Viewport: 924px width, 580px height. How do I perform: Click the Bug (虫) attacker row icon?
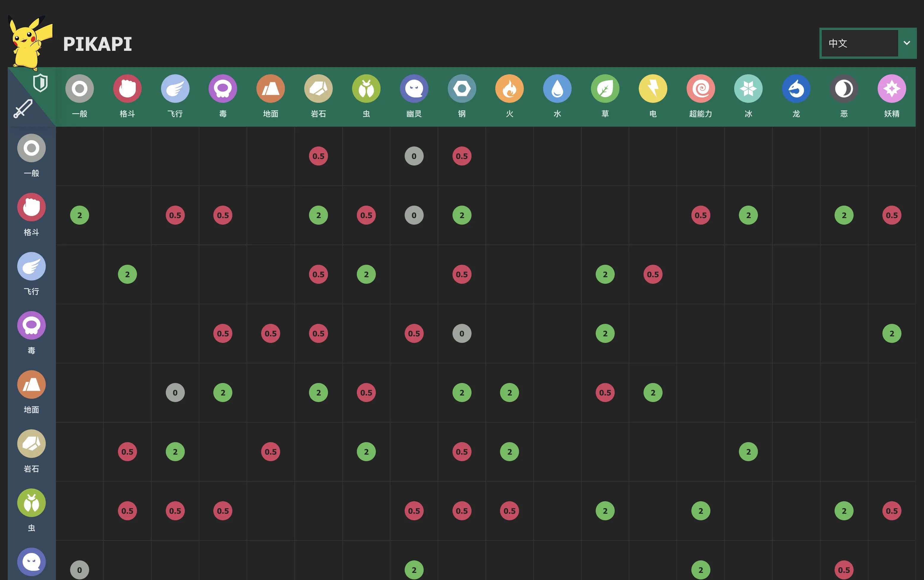(31, 503)
